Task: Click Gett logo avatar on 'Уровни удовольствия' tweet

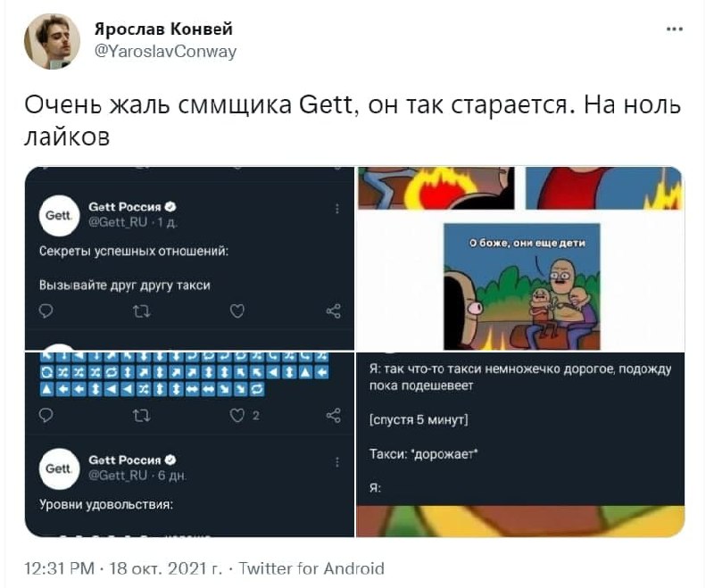Action: pos(57,469)
